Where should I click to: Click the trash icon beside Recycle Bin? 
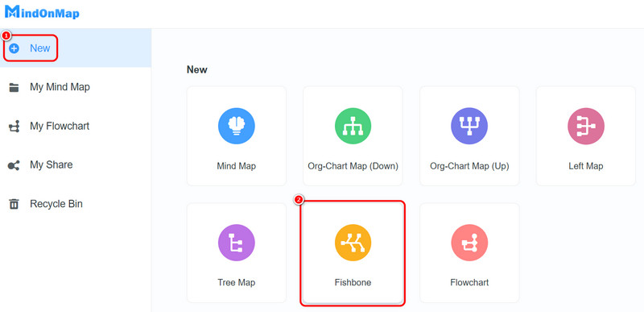click(14, 204)
